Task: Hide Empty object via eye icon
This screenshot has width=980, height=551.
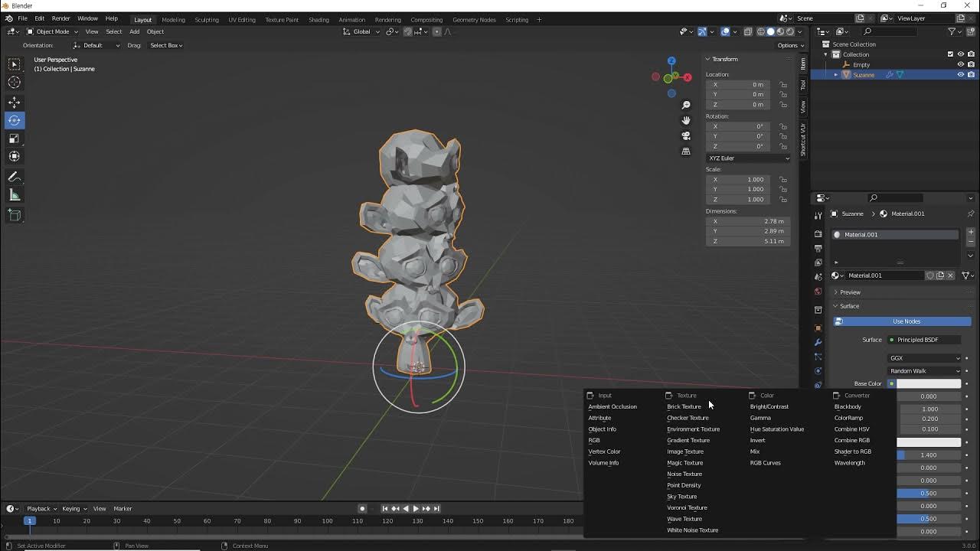Action: pyautogui.click(x=961, y=64)
